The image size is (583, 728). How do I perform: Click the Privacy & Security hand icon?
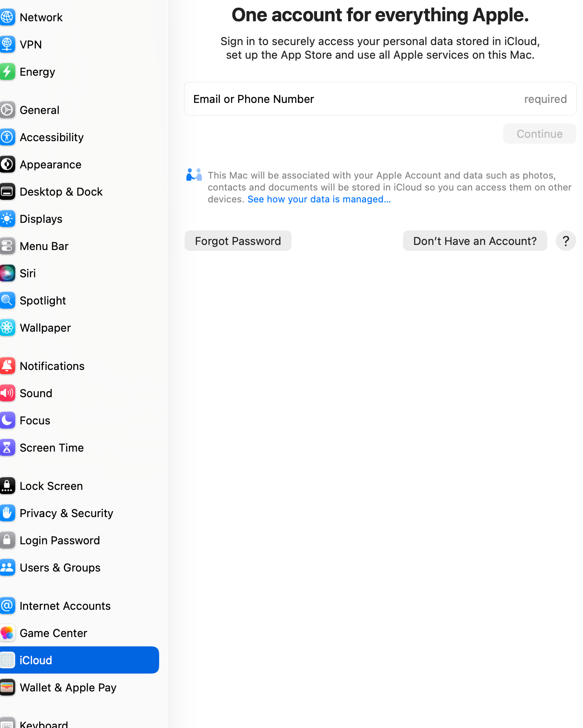coord(7,513)
